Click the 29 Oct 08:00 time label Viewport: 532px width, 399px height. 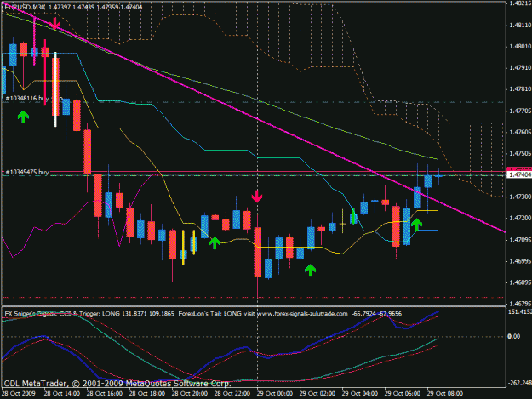coord(445,394)
